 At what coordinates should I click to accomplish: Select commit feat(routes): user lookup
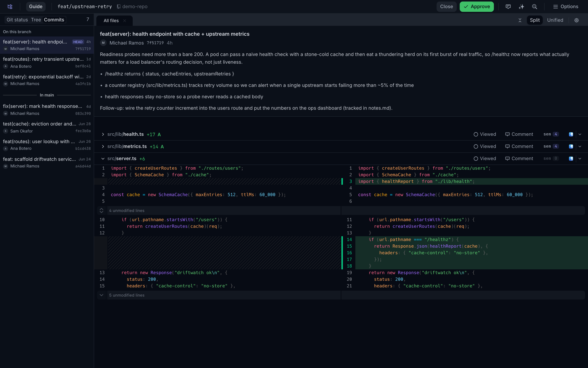tap(47, 145)
